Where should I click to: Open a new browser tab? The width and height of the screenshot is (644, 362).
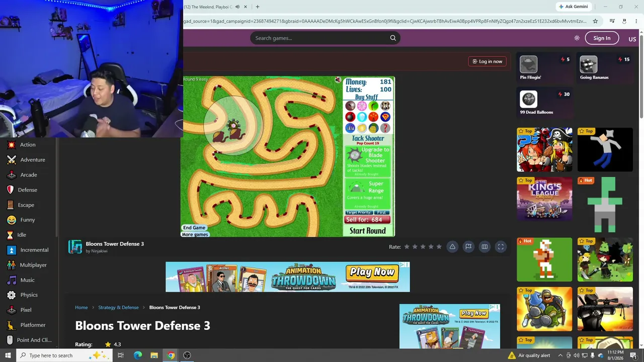[x=258, y=7]
